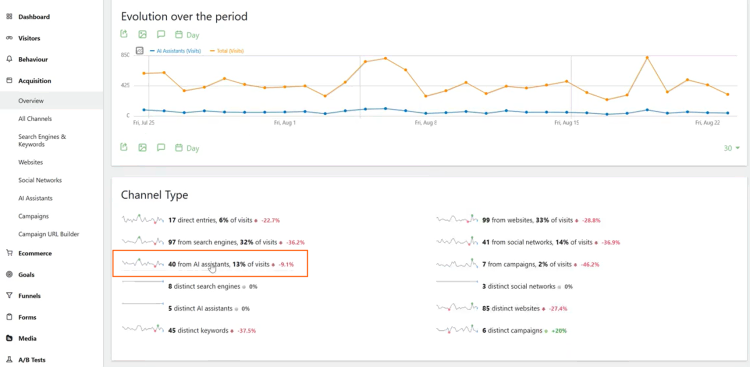This screenshot has height=367, width=750.
Task: Open the 30 rows limit dropdown
Action: (731, 148)
